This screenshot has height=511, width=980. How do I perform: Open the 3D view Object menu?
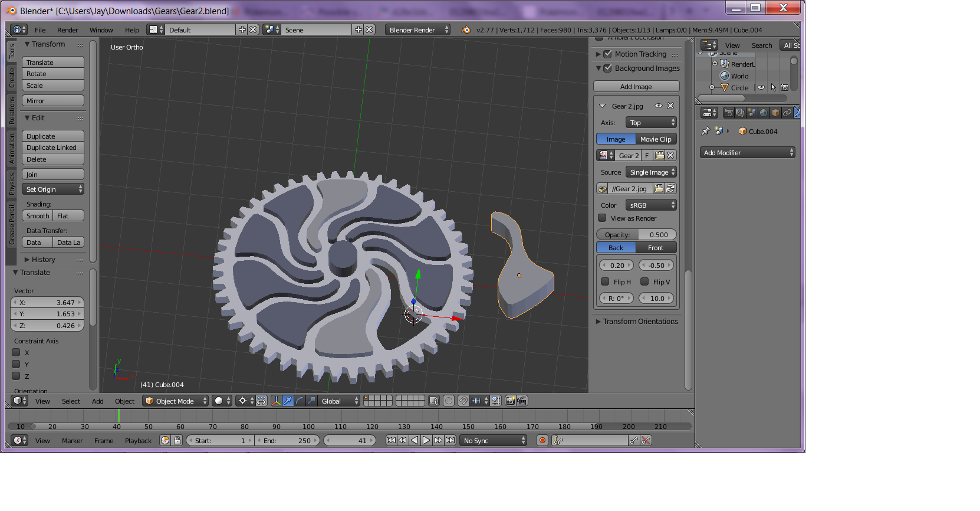point(124,401)
